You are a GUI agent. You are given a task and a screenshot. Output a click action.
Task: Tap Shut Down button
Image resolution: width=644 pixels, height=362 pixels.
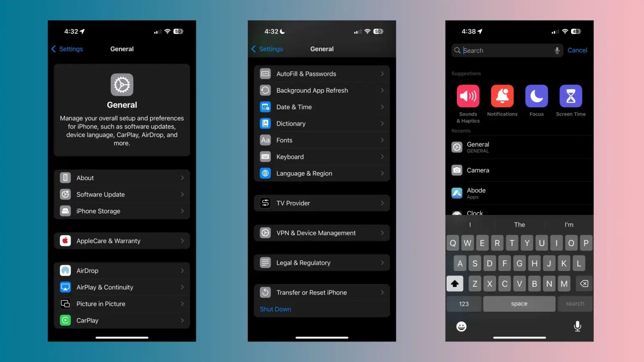[275, 308]
